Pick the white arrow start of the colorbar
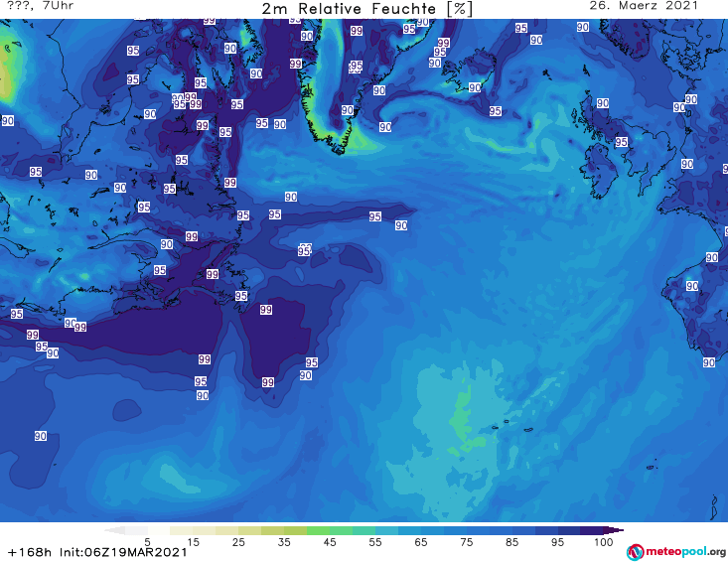This screenshot has height=562, width=728. [x=114, y=530]
